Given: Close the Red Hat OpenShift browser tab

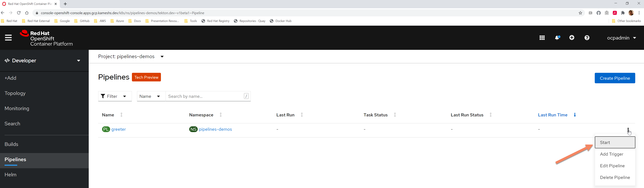Looking at the screenshot, I should (55, 4).
